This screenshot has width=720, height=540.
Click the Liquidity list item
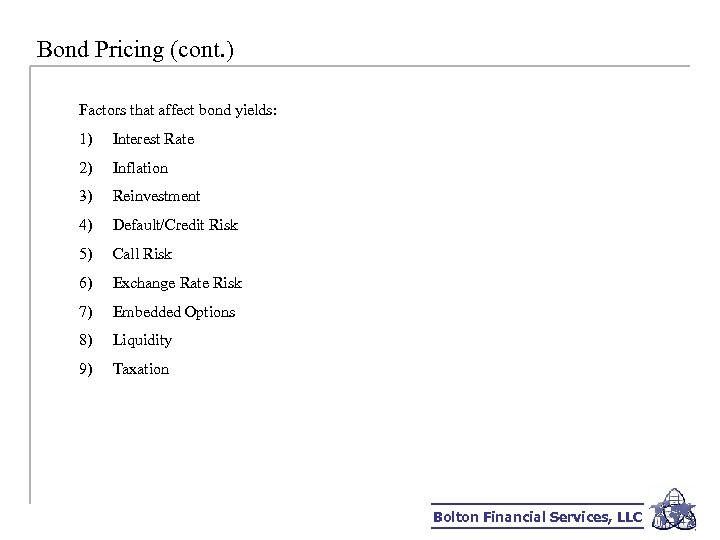pos(142,340)
